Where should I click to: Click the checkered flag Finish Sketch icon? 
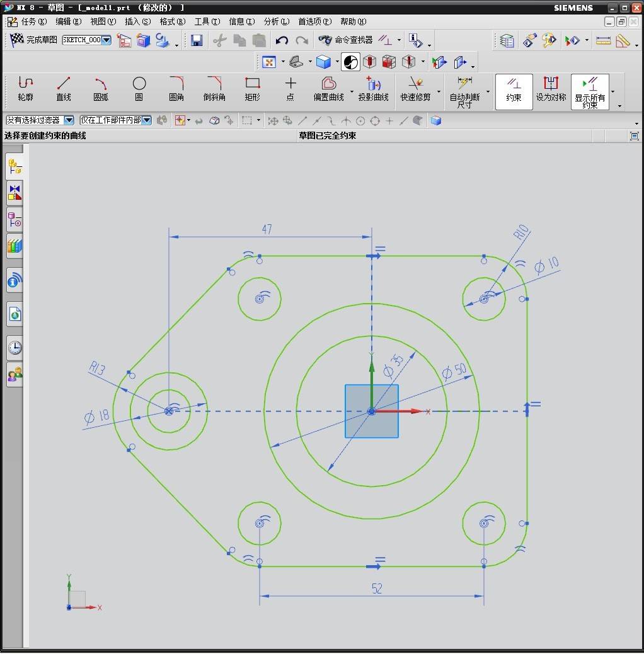coord(16,40)
